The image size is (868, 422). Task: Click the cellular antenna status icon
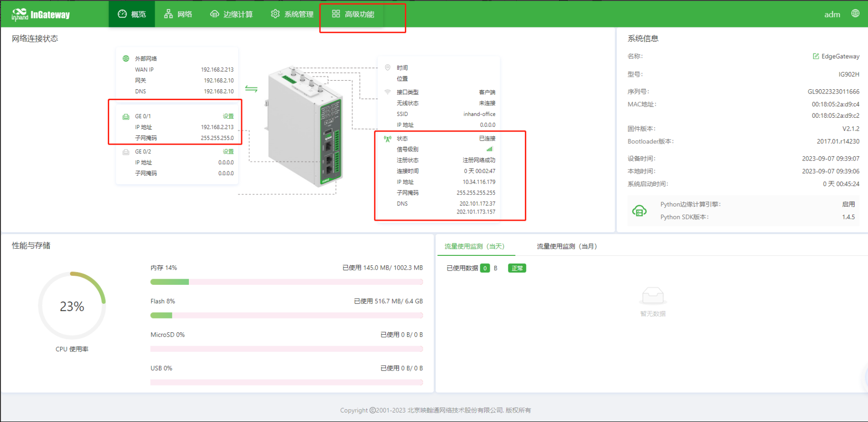(x=388, y=139)
